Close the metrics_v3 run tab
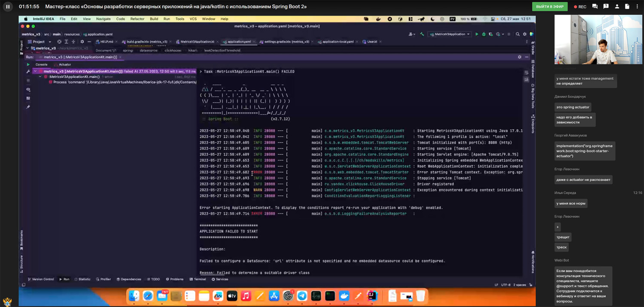This screenshot has width=644, height=307. point(121,57)
